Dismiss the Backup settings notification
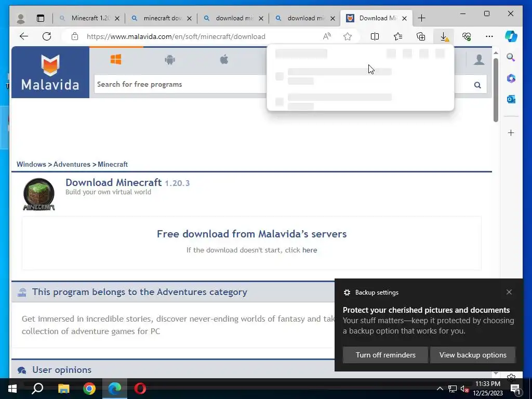Image resolution: width=532 pixels, height=399 pixels. click(509, 292)
